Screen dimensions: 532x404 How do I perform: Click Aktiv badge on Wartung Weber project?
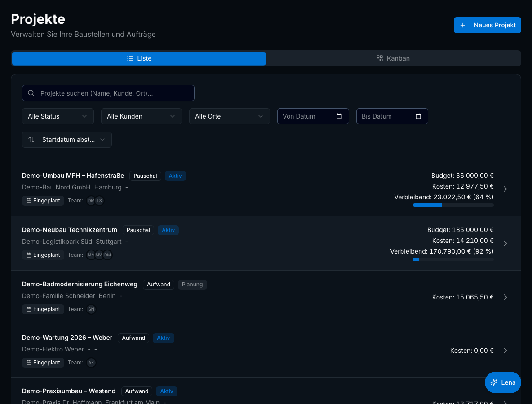coord(163,338)
